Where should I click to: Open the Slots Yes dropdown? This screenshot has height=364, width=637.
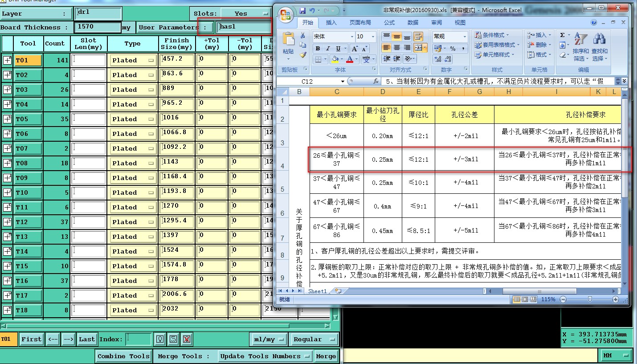click(246, 13)
